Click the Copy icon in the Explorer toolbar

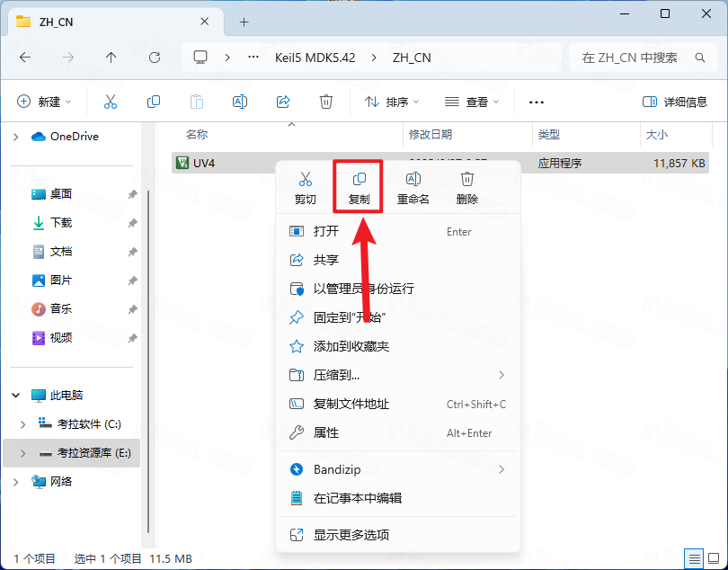[x=154, y=101]
